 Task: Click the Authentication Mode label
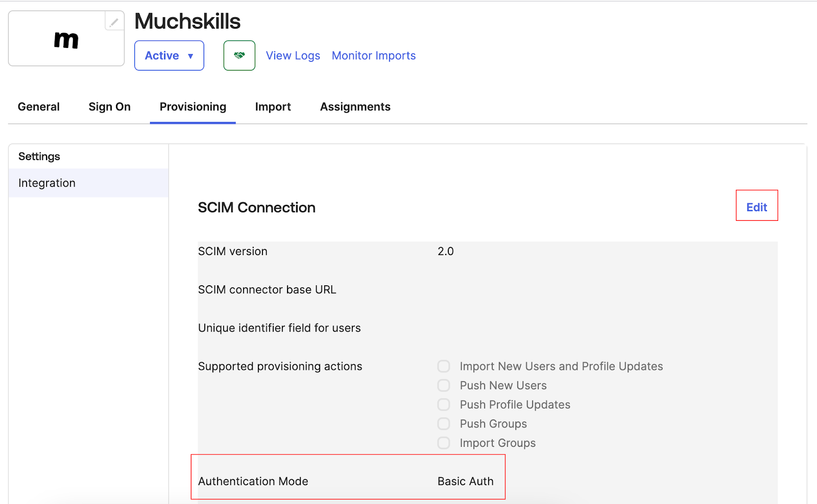click(253, 482)
